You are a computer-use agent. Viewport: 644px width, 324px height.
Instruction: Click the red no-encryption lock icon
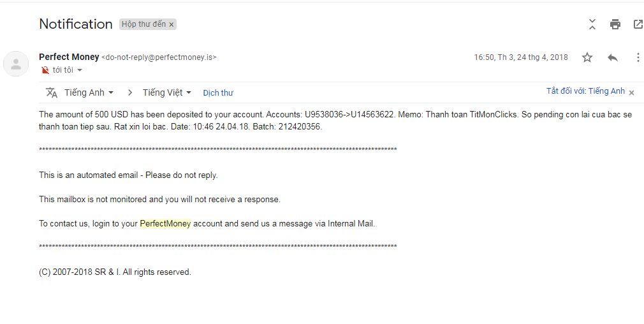pos(45,70)
